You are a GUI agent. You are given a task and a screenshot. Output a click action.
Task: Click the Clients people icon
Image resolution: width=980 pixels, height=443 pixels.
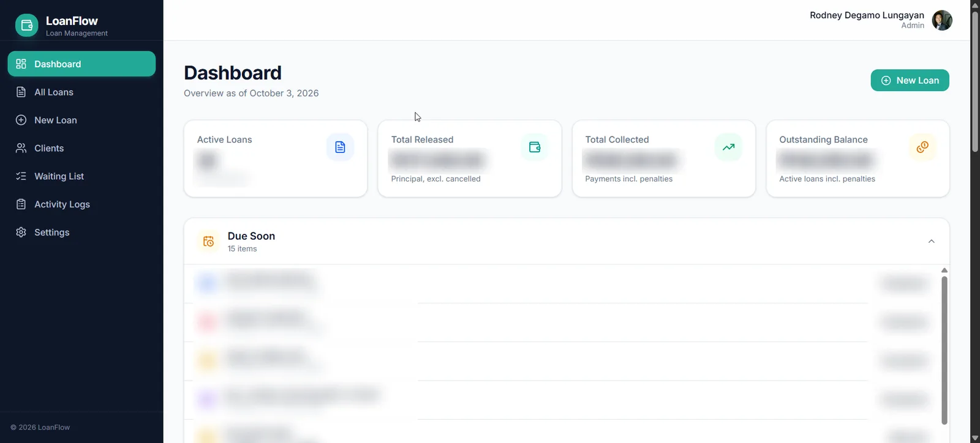point(21,148)
